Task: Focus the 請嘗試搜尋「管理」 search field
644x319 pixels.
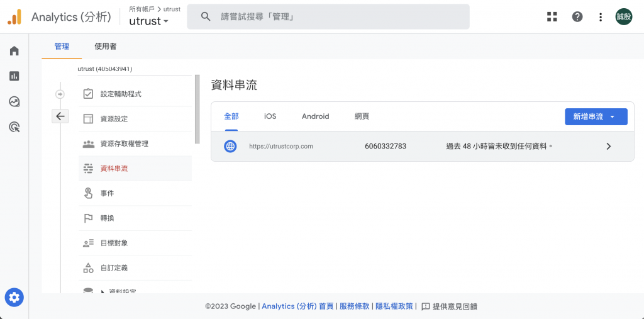Action: coord(328,17)
